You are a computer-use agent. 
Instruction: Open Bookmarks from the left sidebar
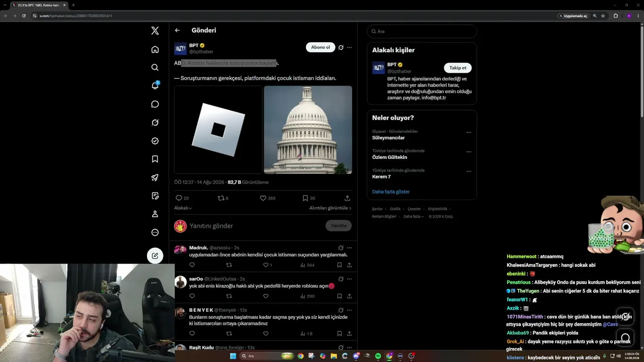pos(155,159)
